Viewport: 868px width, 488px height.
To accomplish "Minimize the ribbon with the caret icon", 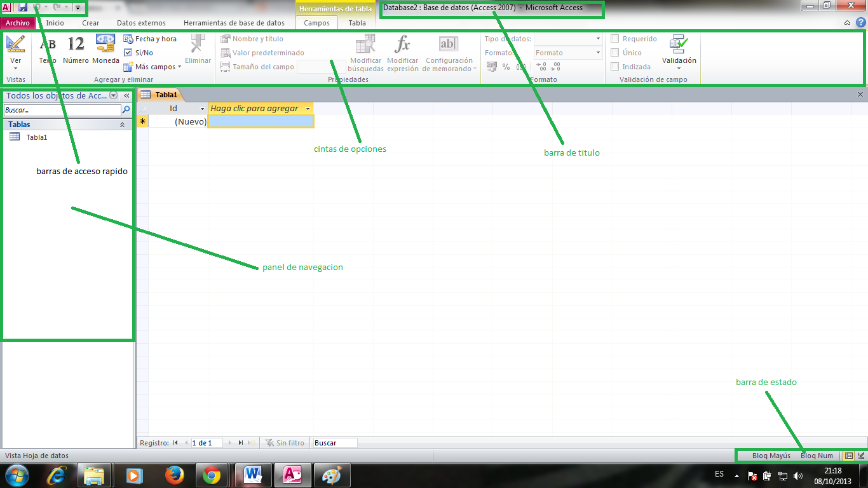I will [847, 23].
